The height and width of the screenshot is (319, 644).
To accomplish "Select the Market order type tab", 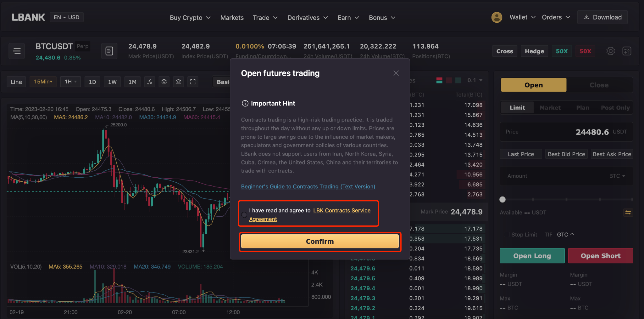I will tap(550, 108).
